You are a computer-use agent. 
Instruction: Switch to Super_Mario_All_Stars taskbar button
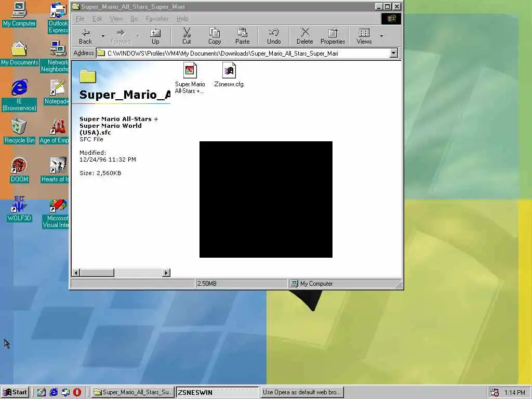click(133, 392)
